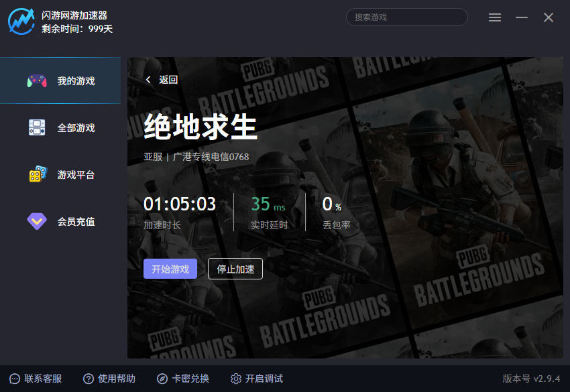Click the 版本号 v2.9.4 text
Screen dimensions: 570x392
(x=531, y=379)
